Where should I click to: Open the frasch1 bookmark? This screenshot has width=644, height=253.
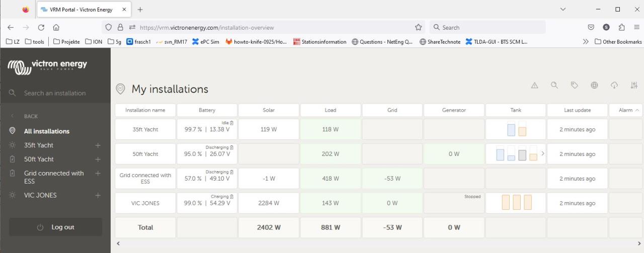138,42
